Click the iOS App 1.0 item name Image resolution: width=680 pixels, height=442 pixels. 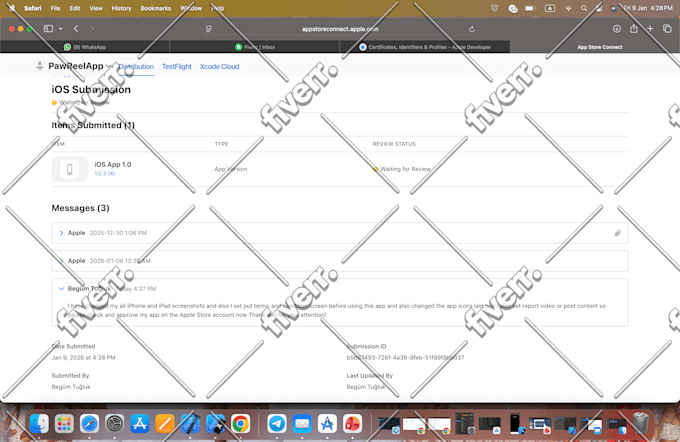(x=113, y=164)
